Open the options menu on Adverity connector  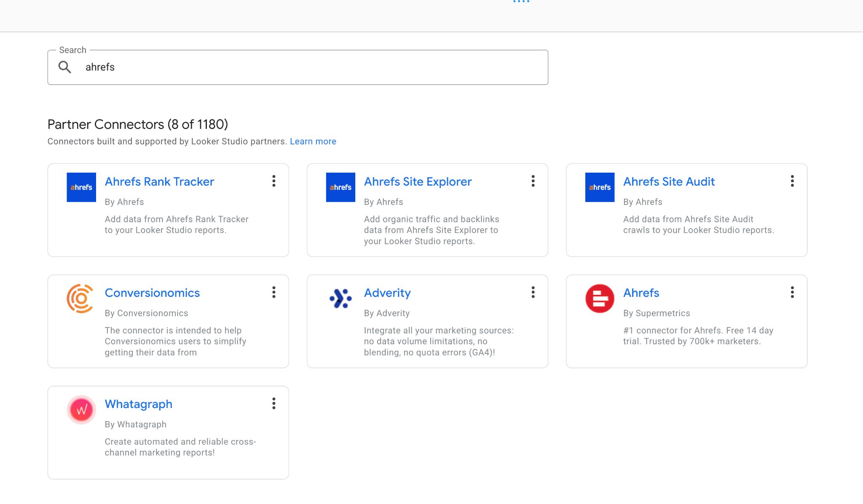tap(533, 292)
